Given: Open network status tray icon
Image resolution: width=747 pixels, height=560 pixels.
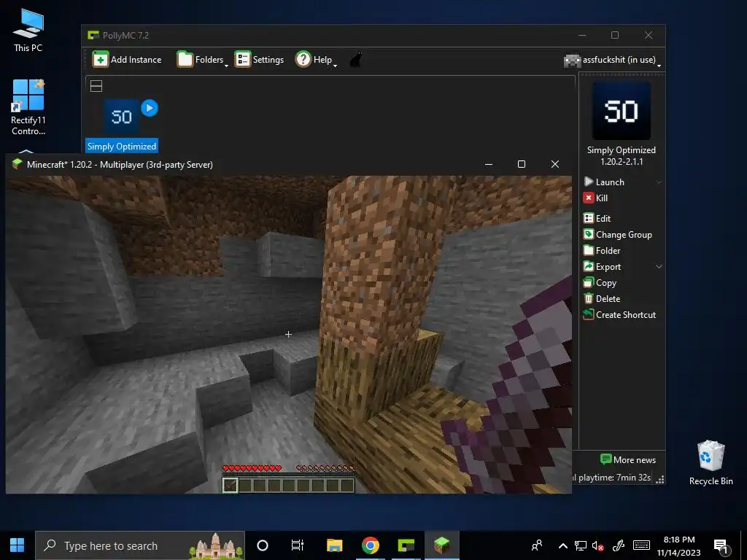Looking at the screenshot, I should pos(581,545).
